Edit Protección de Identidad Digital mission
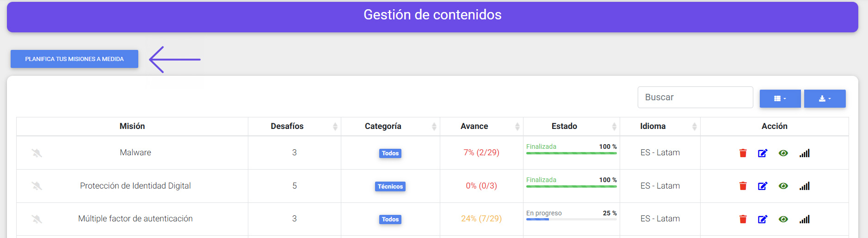 (x=763, y=186)
